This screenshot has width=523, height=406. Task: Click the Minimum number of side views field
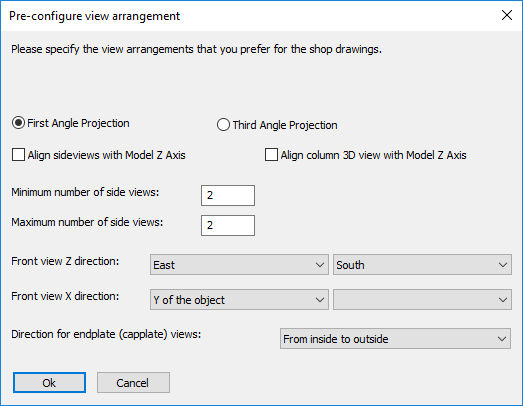(x=228, y=195)
